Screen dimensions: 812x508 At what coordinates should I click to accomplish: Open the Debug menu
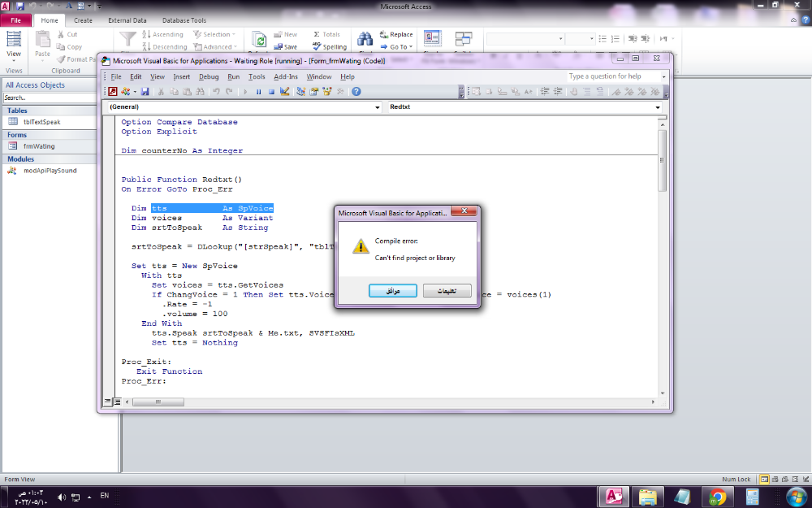[209, 76]
